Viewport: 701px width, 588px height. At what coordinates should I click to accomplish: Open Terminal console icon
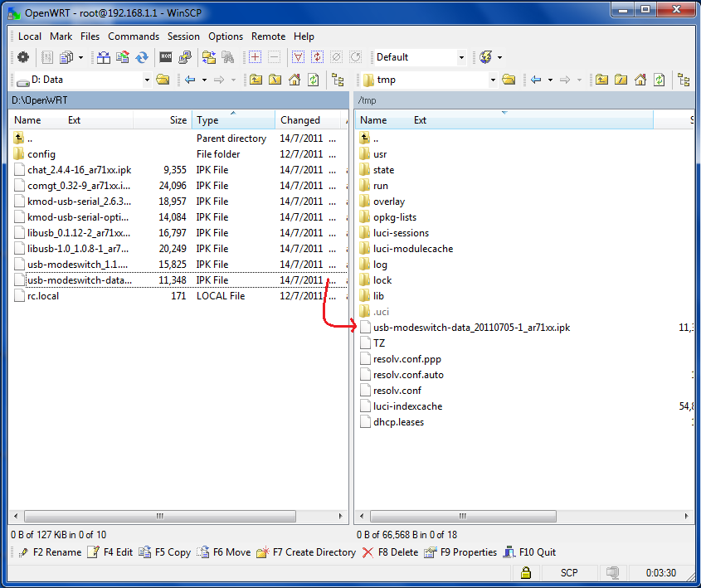(x=166, y=57)
